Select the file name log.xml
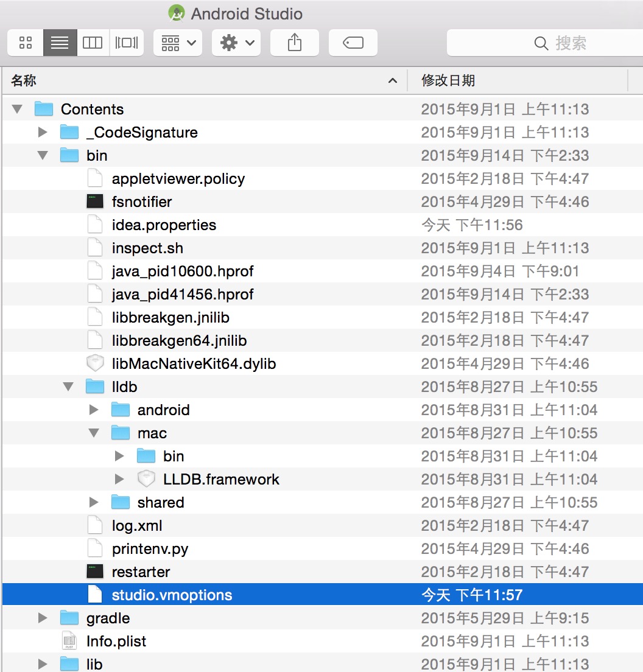 tap(137, 527)
